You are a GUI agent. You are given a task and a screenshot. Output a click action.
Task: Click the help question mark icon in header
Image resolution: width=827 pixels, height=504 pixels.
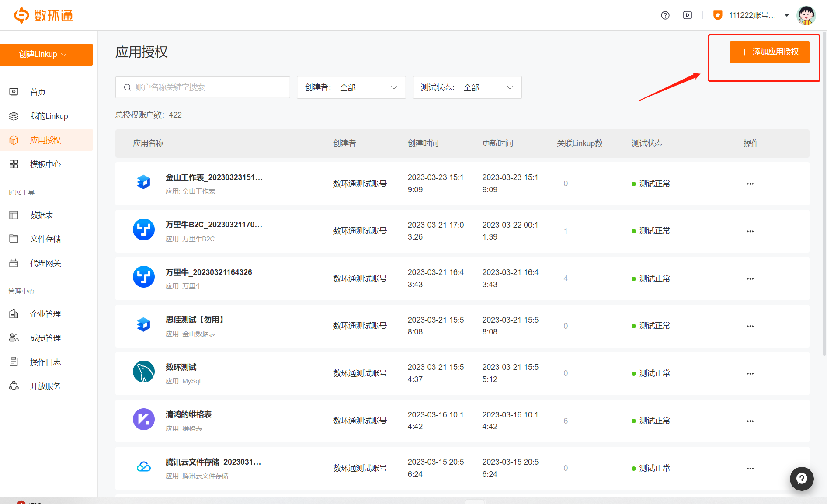pyautogui.click(x=665, y=15)
